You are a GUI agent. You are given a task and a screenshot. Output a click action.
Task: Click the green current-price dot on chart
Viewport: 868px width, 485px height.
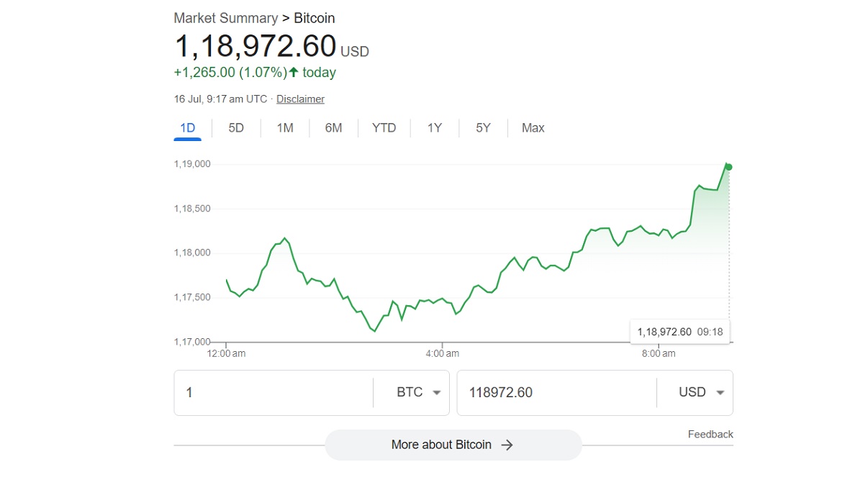coord(728,167)
